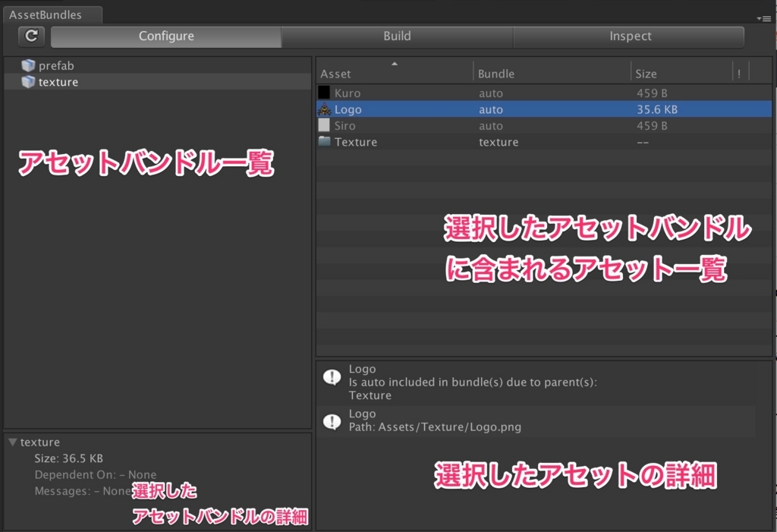Select the AssetBundles window tab

click(x=49, y=14)
